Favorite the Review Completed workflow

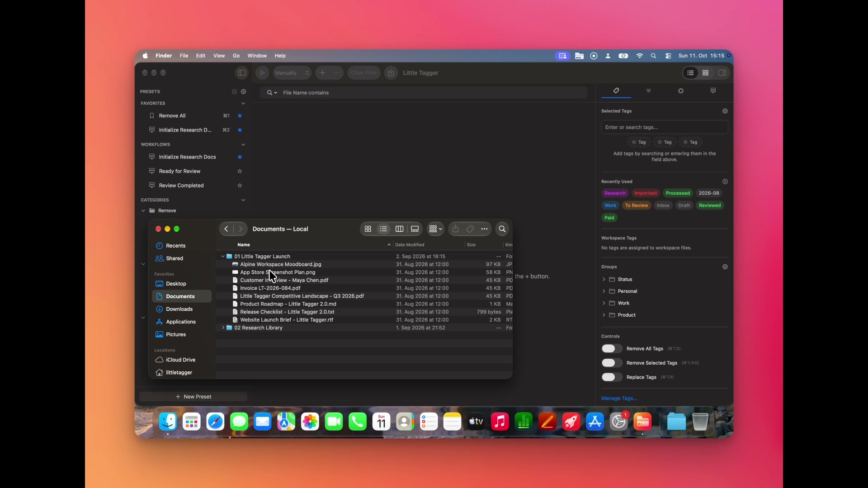(x=240, y=186)
